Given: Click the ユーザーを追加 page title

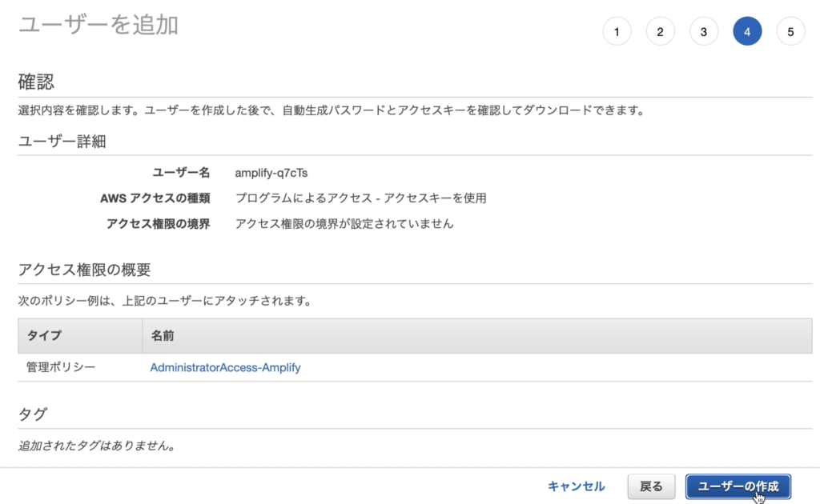Looking at the screenshot, I should tap(98, 25).
